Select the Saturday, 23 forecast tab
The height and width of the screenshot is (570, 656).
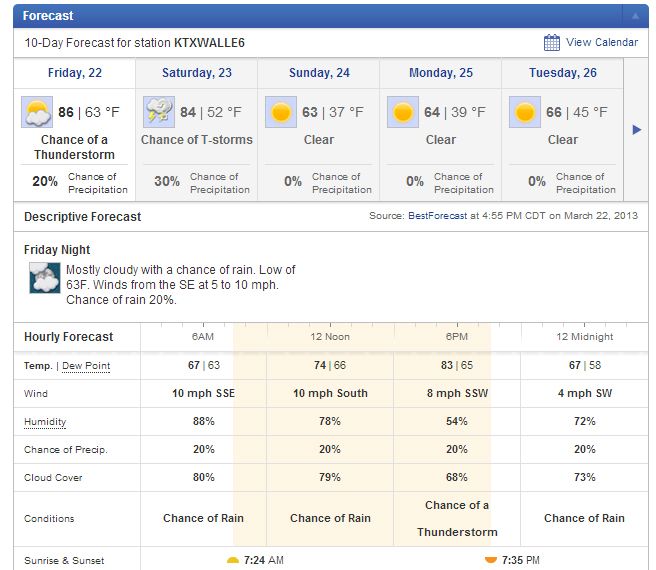197,73
